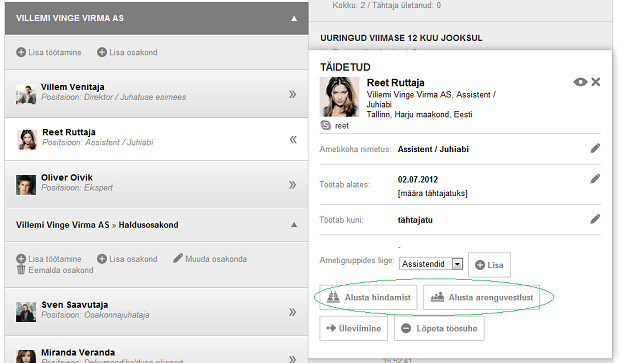Image resolution: width=620 pixels, height=363 pixels.
Task: Open Villem Venitaja details chevron
Action: pos(292,94)
